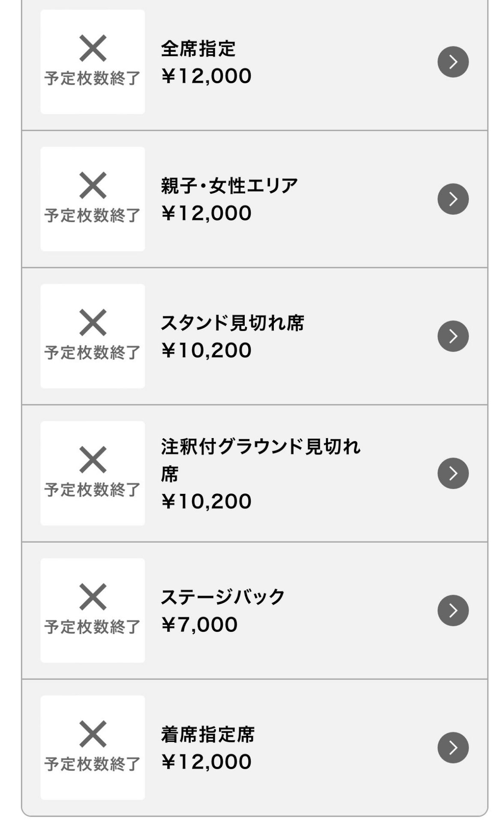Screen dimensions: 504x823
Task: Open the 親子・女性エリア arrow button
Action: click(x=453, y=199)
